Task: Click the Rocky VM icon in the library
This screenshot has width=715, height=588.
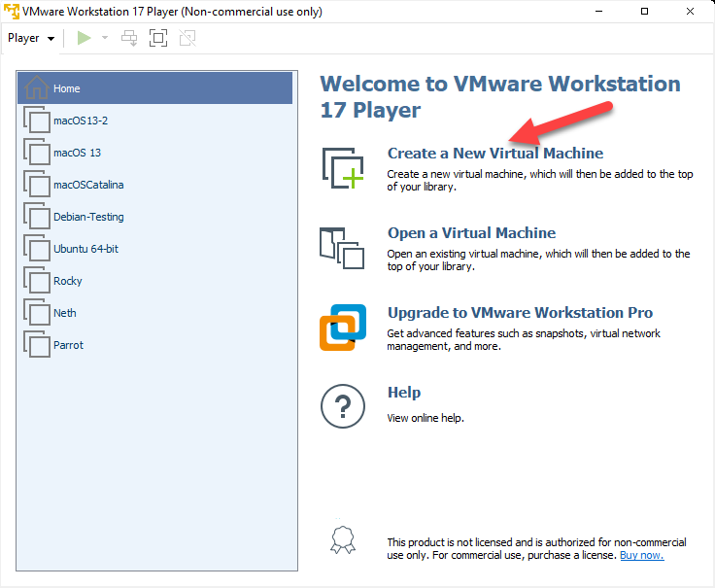Action: coord(37,281)
